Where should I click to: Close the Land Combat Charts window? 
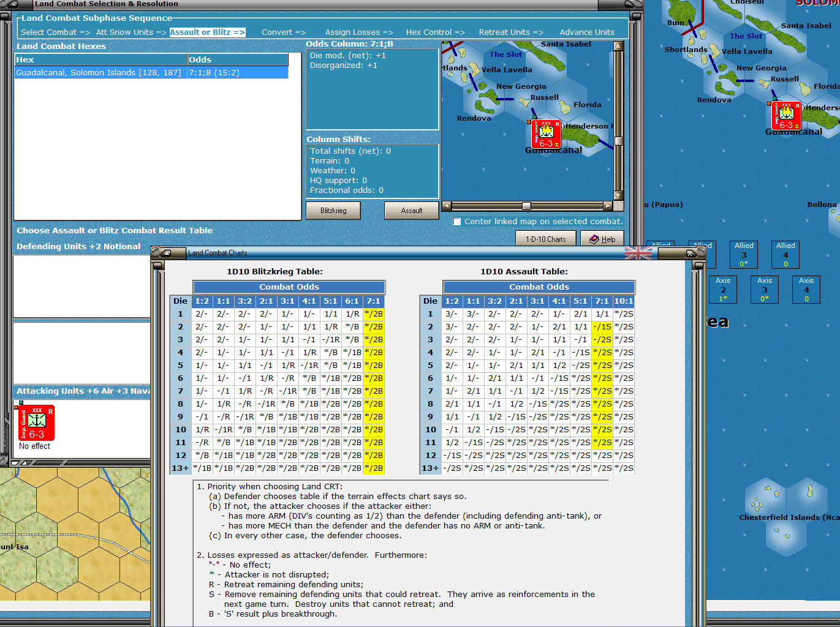(691, 253)
